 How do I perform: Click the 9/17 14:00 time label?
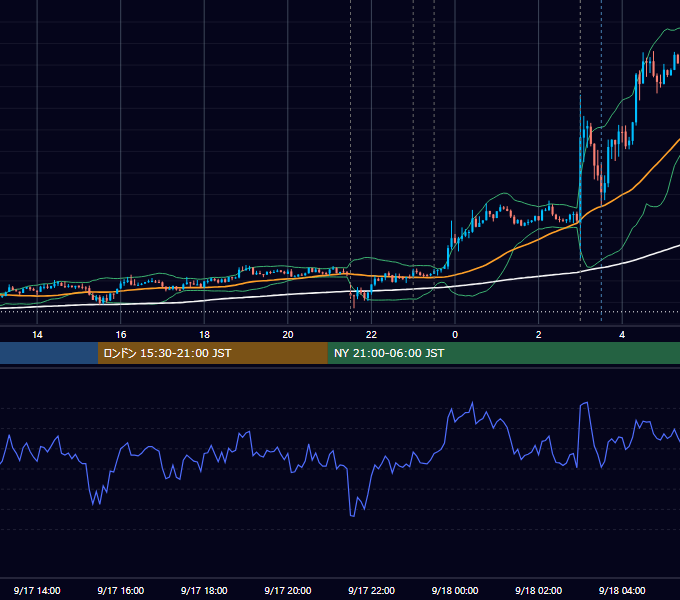[37, 590]
